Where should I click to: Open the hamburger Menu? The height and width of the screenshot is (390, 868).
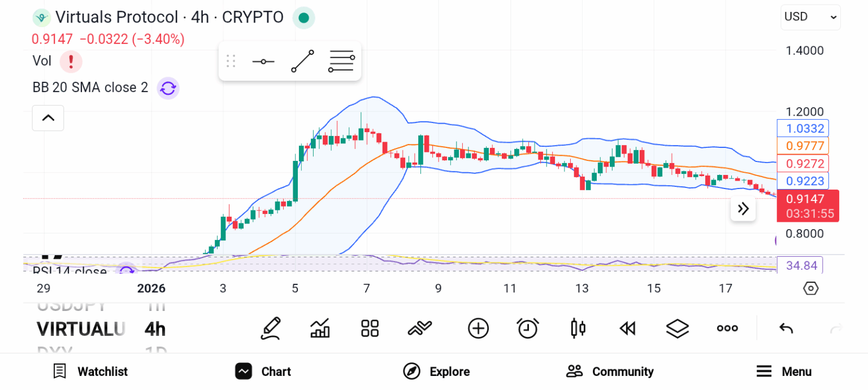[x=784, y=371]
